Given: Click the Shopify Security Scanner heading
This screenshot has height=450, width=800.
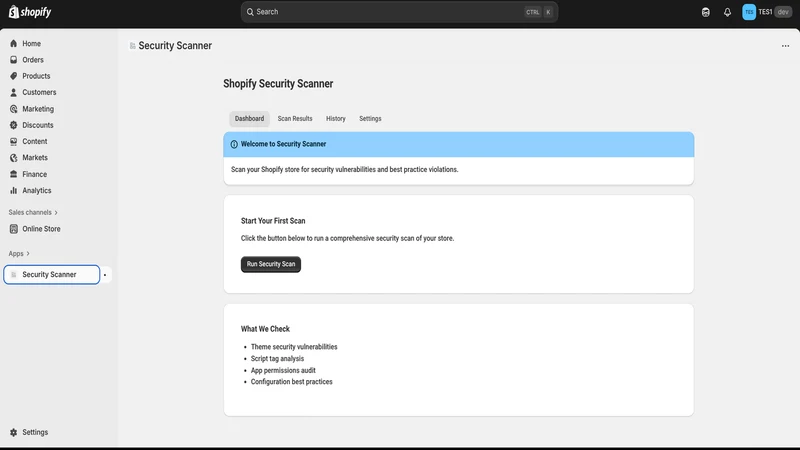Looking at the screenshot, I should [278, 84].
